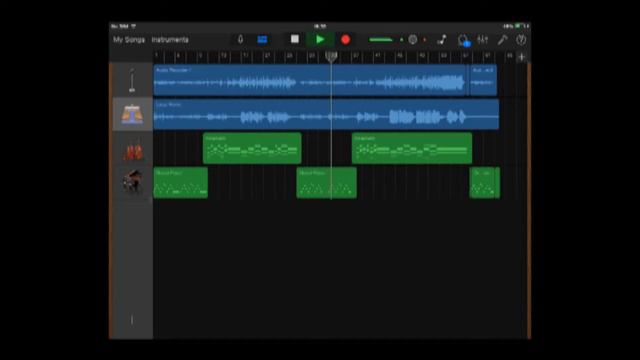Viewport: 640px width, 360px height.
Task: Open the Loop Browser icon
Action: 463,40
